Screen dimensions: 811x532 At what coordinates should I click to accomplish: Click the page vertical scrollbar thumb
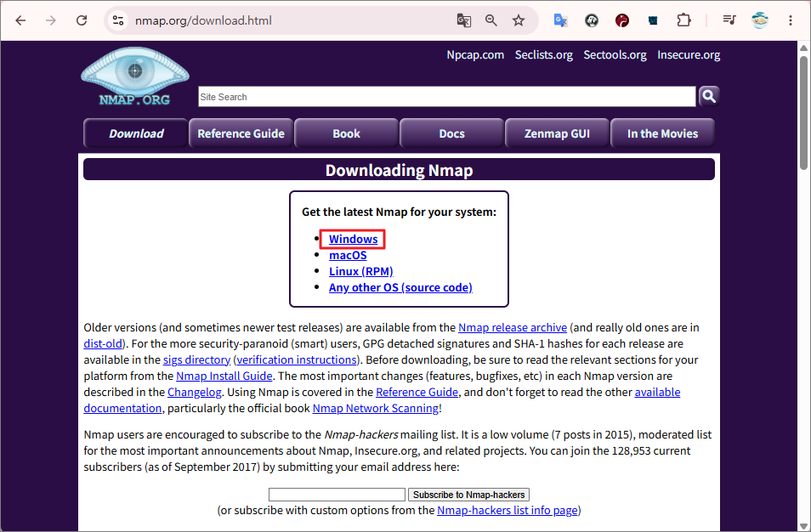pos(803,112)
